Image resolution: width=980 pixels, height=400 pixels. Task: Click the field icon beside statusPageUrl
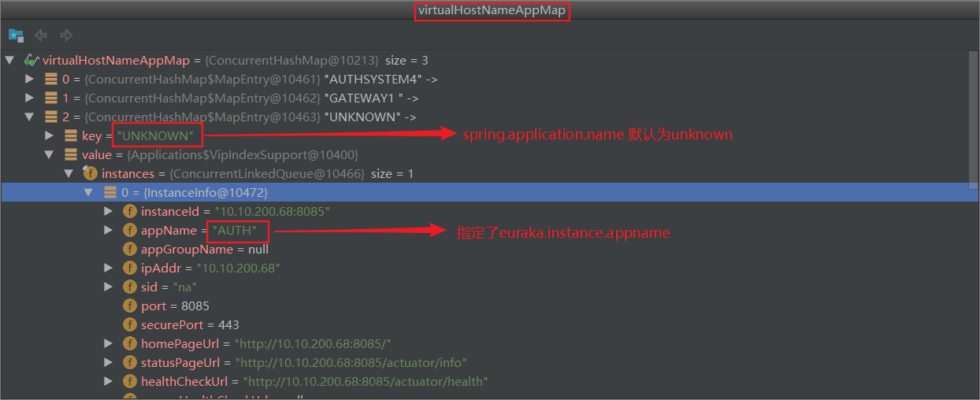[x=130, y=363]
